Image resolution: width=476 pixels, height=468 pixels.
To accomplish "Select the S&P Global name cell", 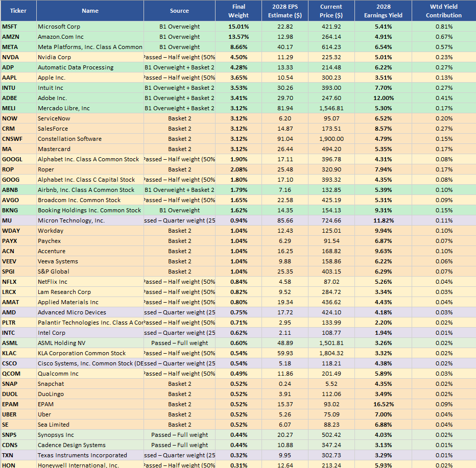I will [90, 272].
